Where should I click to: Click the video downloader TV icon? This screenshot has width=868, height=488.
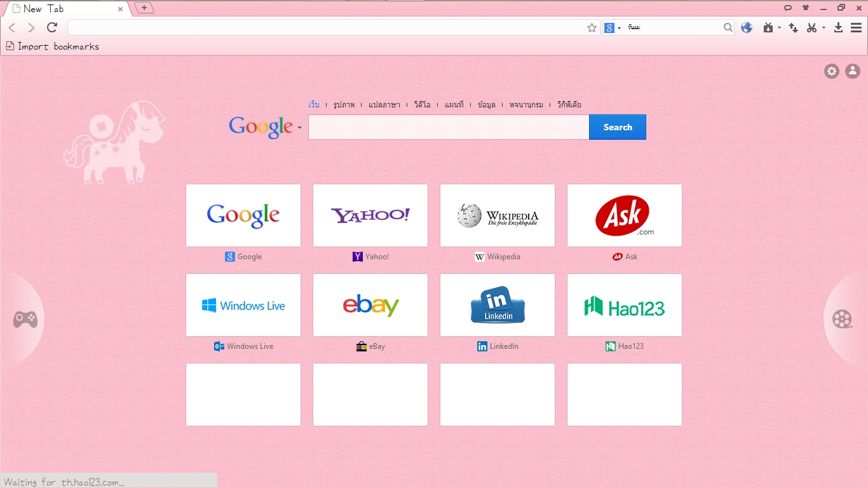pyautogui.click(x=768, y=27)
